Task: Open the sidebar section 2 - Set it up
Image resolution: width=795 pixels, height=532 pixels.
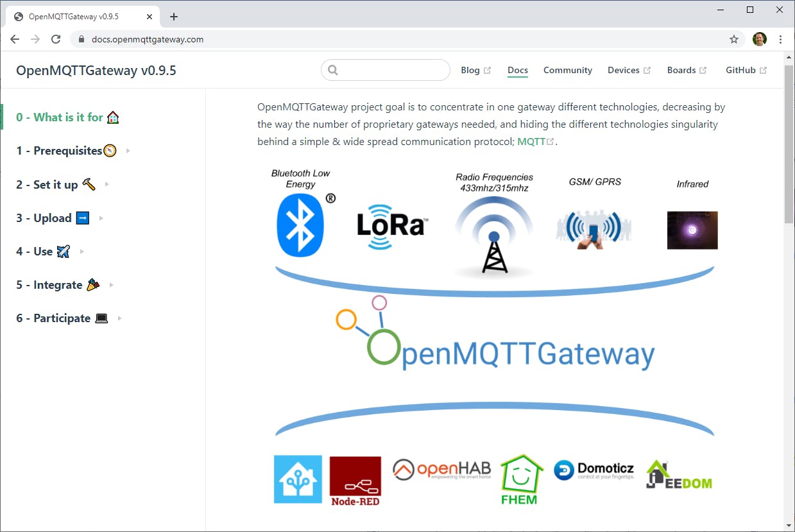Action: coord(56,184)
